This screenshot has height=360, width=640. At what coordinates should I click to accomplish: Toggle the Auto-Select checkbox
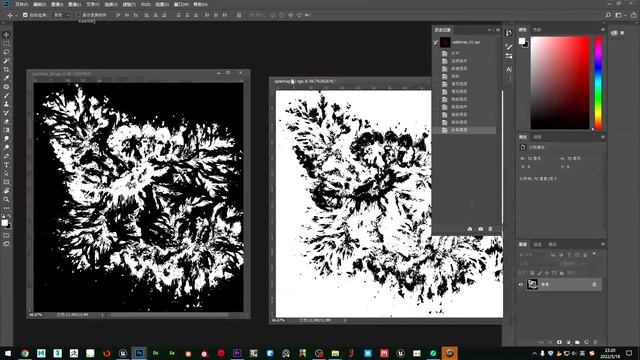(x=25, y=15)
